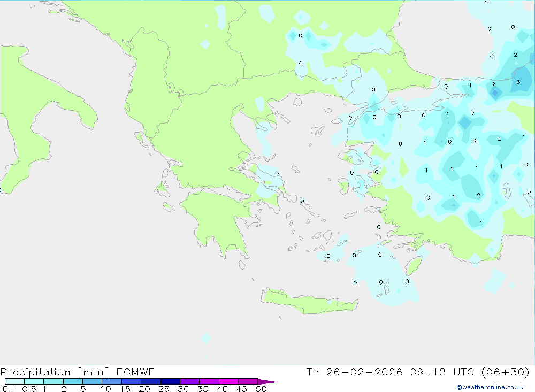
Task: Pick the 35–40 mm purple legend swatch
Action: (209, 381)
